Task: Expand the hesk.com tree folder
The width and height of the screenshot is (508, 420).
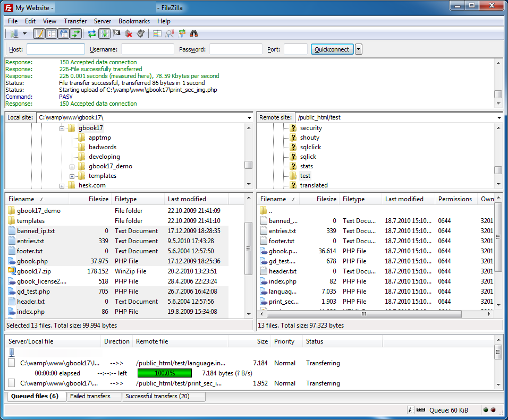Action: coord(62,186)
